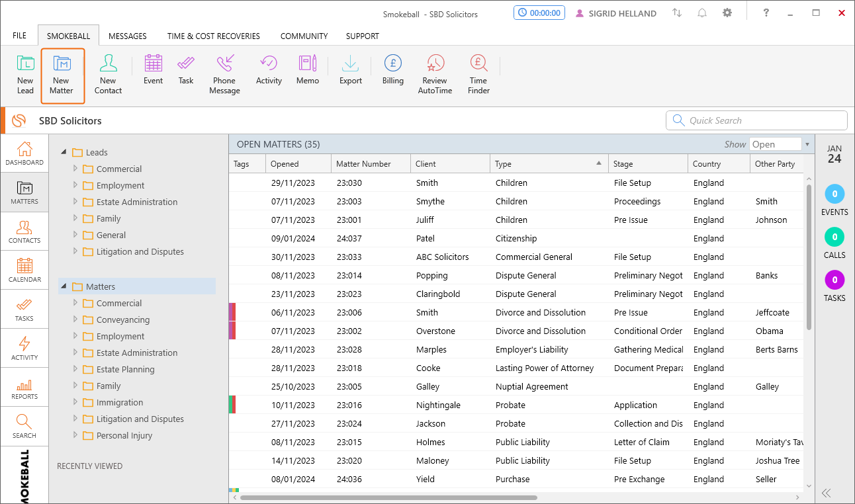The height and width of the screenshot is (504, 855).
Task: Sort by the Stage column header
Action: coord(648,164)
